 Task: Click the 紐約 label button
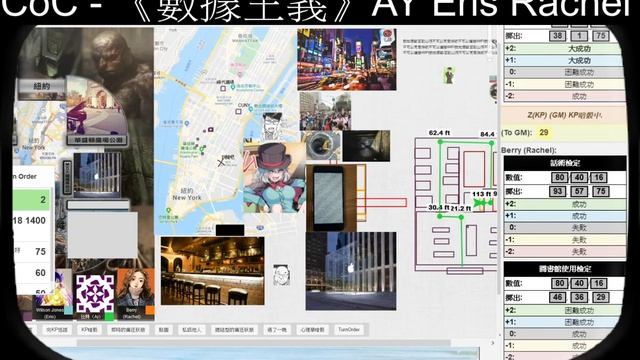[x=41, y=86]
